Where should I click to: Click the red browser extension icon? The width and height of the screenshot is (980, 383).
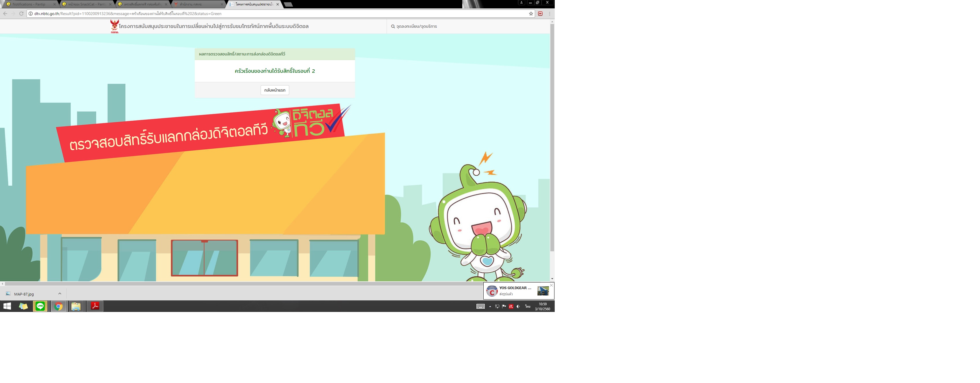(540, 14)
